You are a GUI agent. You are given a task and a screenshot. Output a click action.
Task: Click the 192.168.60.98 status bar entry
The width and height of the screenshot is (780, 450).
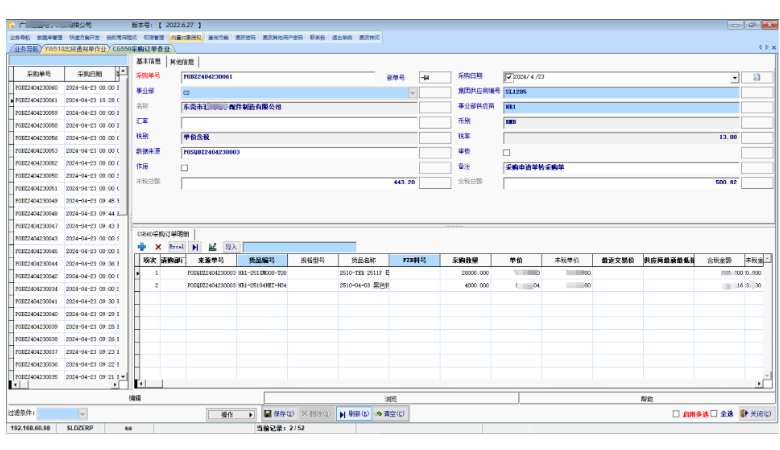point(30,428)
